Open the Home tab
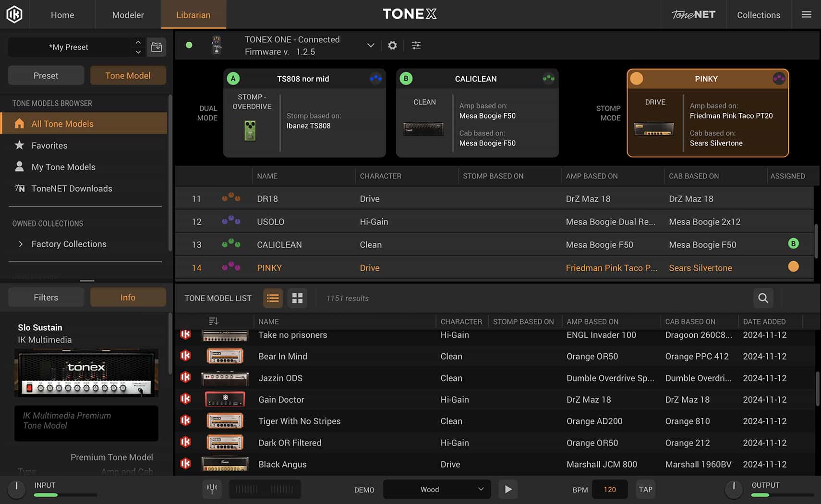 (x=62, y=15)
